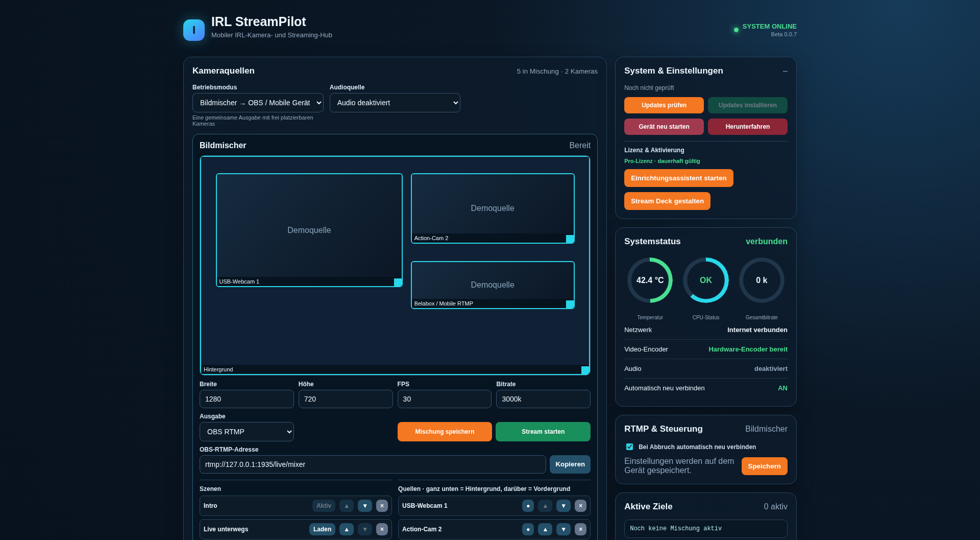Remove USB-Webcam 1 source
Screen dimensions: 980x540
tap(580, 506)
